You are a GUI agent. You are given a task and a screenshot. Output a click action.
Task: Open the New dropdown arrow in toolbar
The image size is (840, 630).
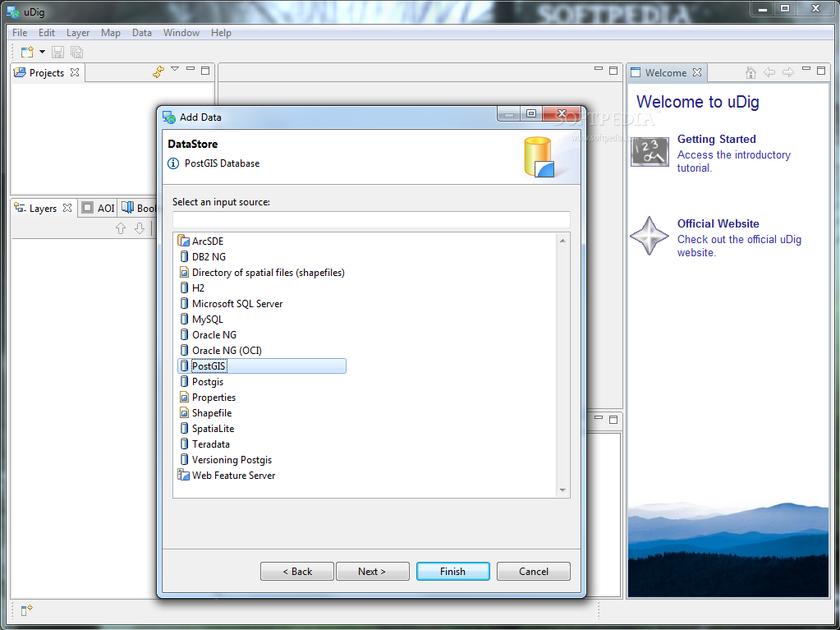point(43,52)
